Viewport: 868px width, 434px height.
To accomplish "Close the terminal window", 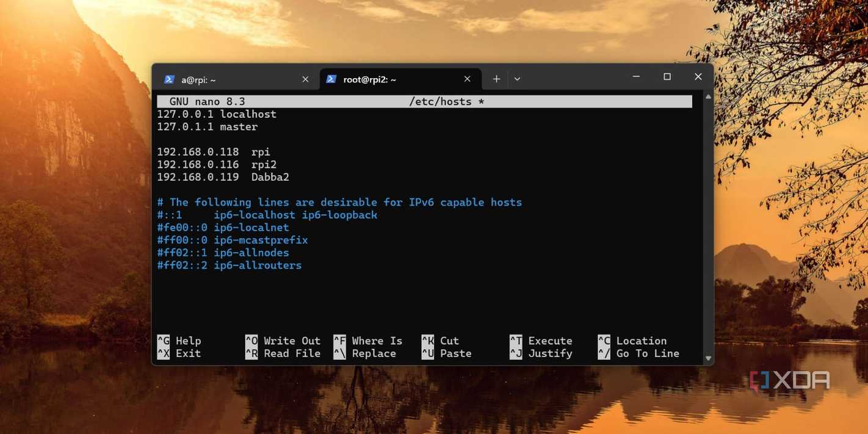I will click(x=698, y=77).
